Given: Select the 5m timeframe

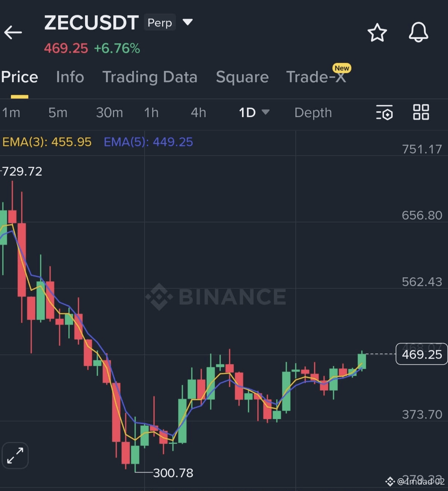Looking at the screenshot, I should pos(58,113).
